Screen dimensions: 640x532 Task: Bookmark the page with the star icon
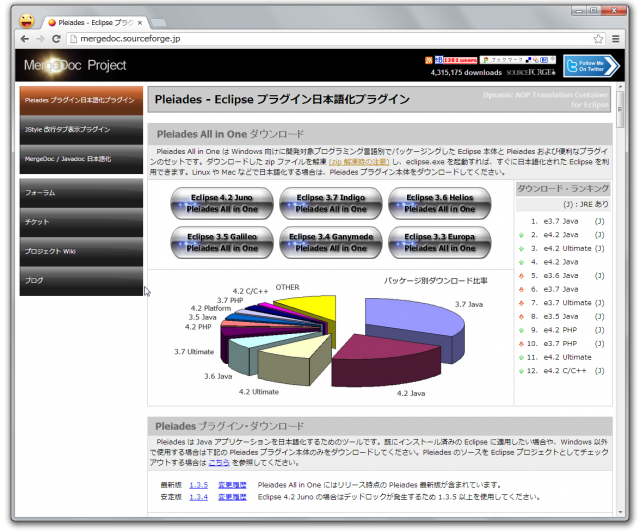tap(598, 39)
